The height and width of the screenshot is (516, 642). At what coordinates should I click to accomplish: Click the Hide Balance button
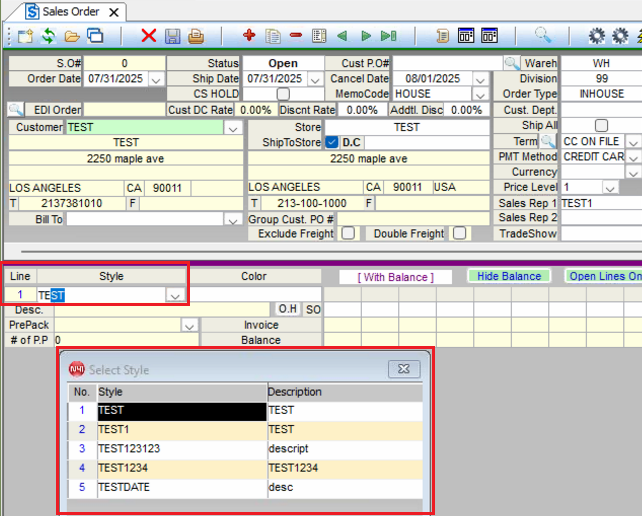click(x=509, y=276)
